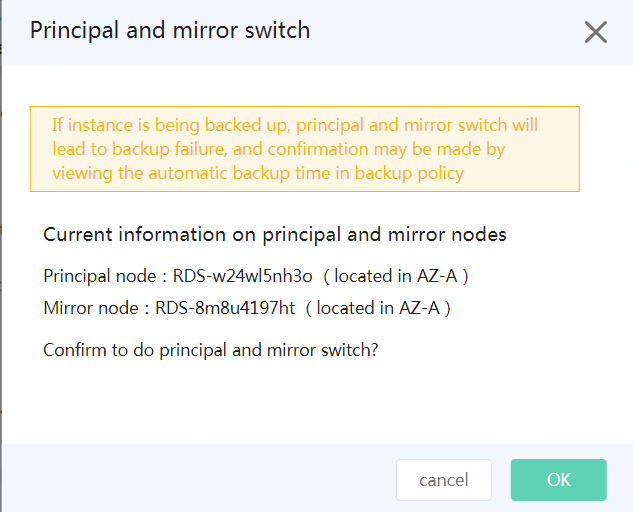Image resolution: width=633 pixels, height=512 pixels.
Task: Confirm the switch with the OK button
Action: (x=559, y=480)
